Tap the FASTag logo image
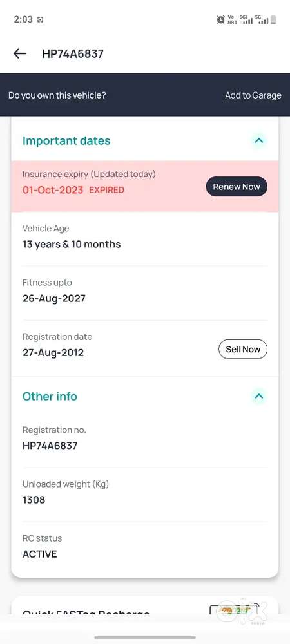Image resolution: width=290 pixels, height=644 pixels. [x=234, y=611]
